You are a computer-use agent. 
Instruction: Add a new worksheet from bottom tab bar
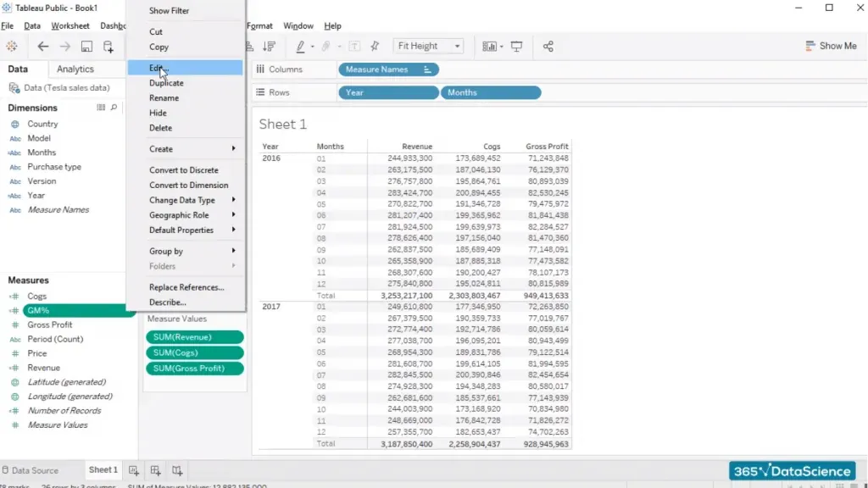[x=134, y=470]
